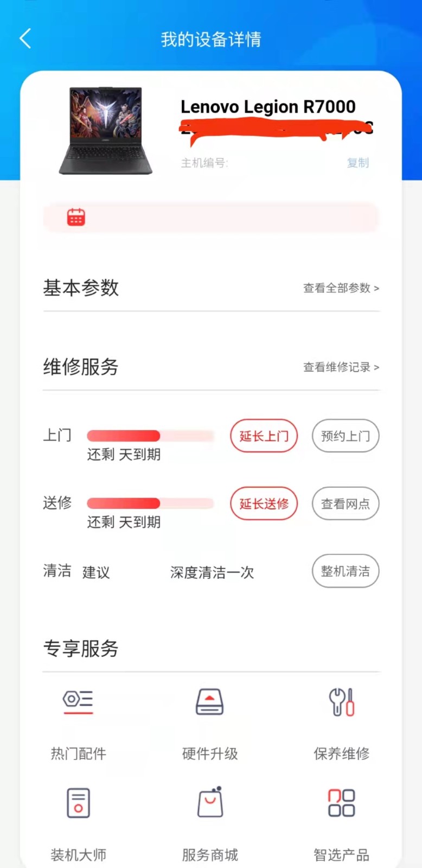Open 硬件升级 hardware upgrade icon
The width and height of the screenshot is (422, 868).
pos(210,701)
